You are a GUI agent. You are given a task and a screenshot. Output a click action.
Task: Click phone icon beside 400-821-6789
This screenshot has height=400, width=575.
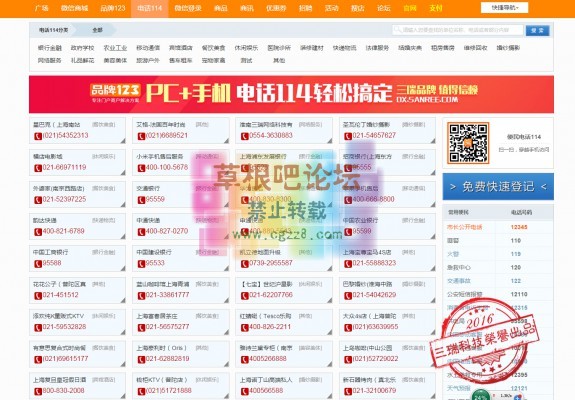[x=38, y=232]
